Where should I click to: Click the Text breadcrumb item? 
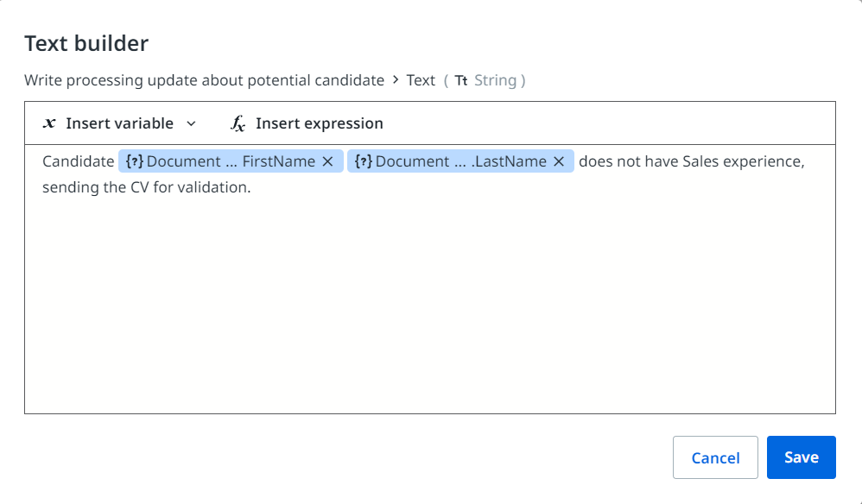[x=421, y=80]
